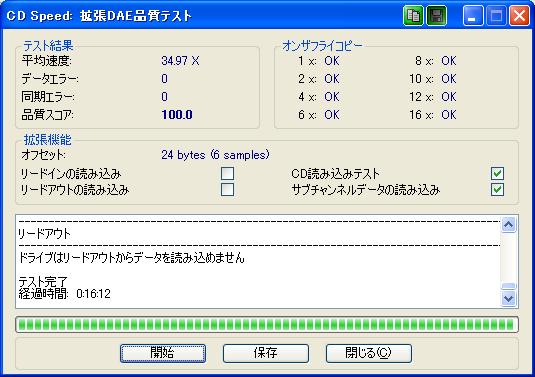Click the log scroll down arrow
Image resolution: width=535 pixels, height=377 pixels.
tap(508, 299)
